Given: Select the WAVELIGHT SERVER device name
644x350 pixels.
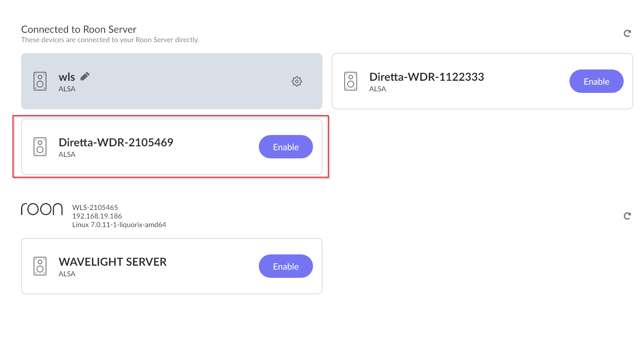Looking at the screenshot, I should click(x=113, y=262).
